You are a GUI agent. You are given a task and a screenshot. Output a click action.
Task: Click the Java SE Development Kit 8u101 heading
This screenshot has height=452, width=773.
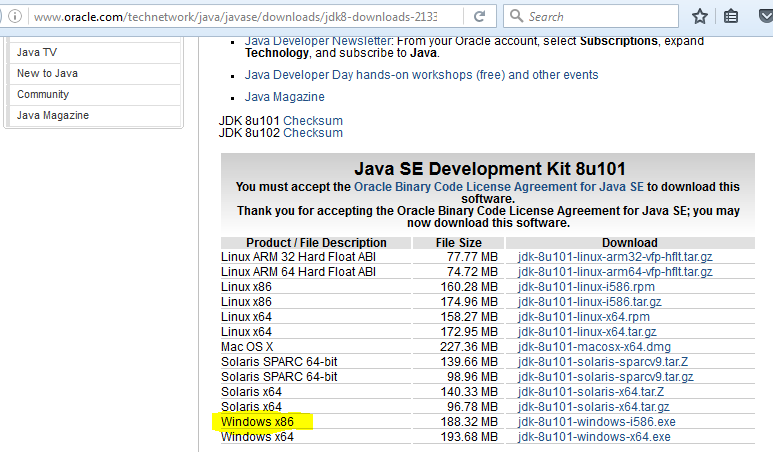490,169
